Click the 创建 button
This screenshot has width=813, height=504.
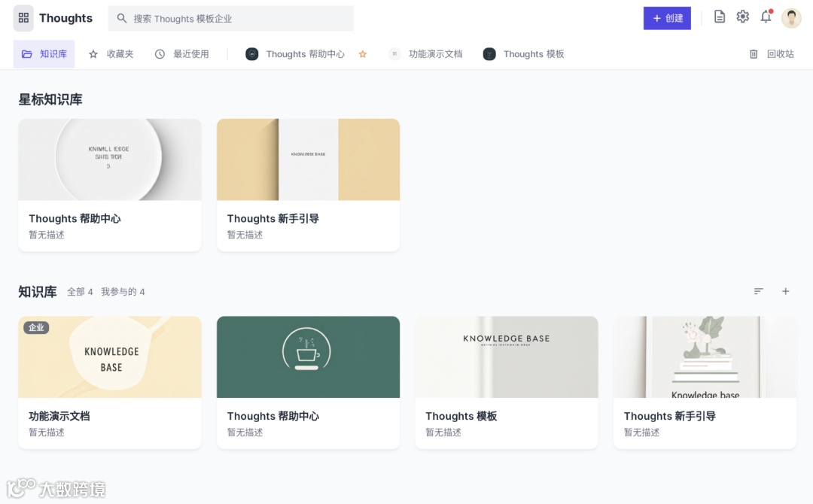pyautogui.click(x=667, y=18)
